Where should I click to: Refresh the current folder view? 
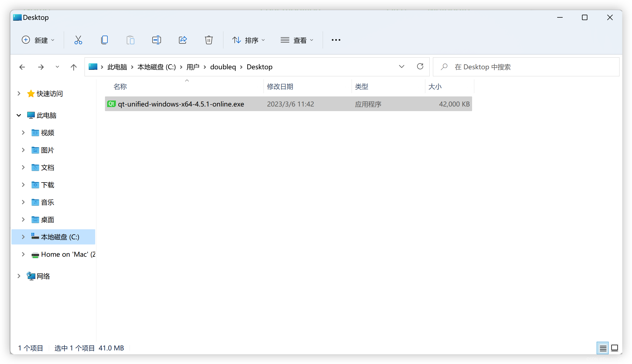pos(420,67)
